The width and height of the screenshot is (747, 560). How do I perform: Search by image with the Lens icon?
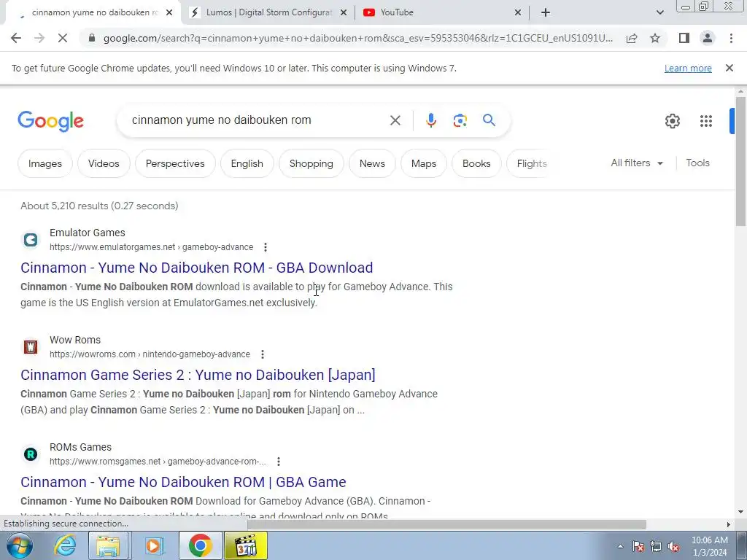point(460,120)
